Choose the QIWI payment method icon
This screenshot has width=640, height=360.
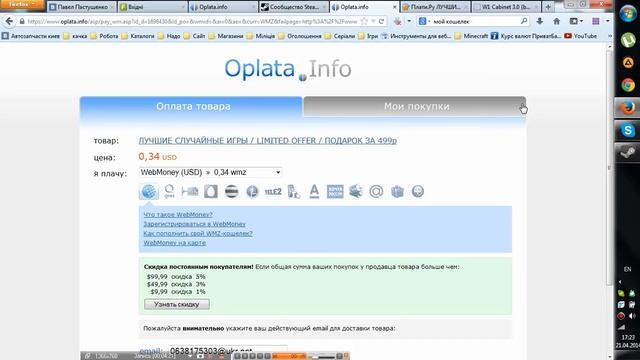[x=169, y=191]
